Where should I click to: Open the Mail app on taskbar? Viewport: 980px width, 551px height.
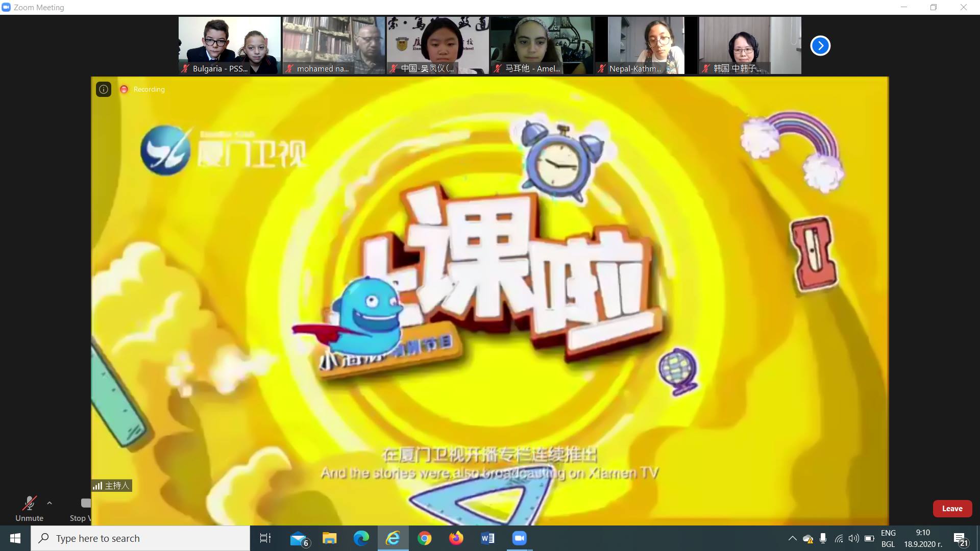(299, 538)
